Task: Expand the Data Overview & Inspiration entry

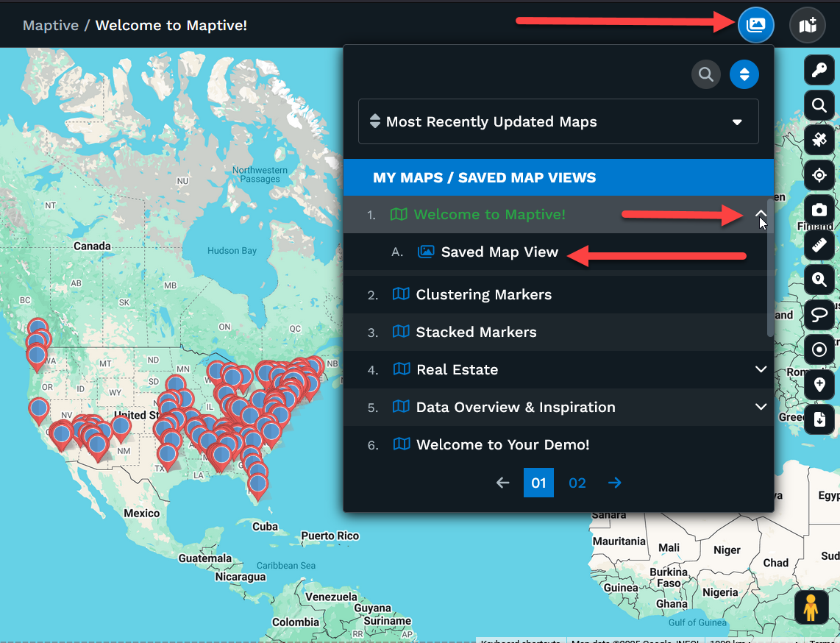Action: click(x=760, y=407)
